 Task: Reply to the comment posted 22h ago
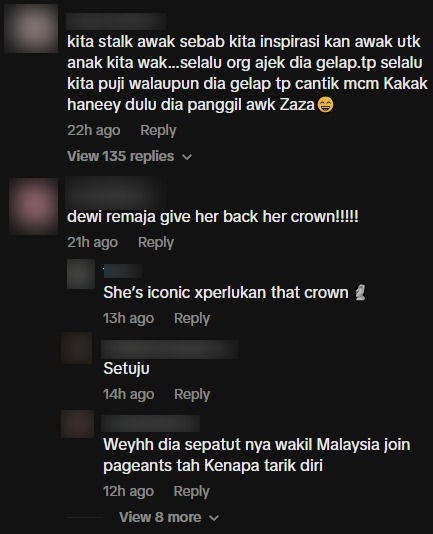pyautogui.click(x=158, y=130)
